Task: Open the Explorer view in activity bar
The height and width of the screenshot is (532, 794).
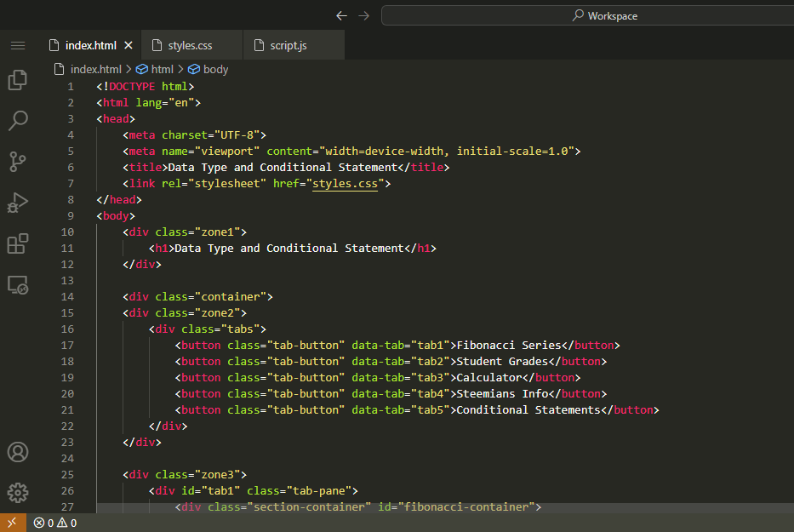Action: tap(18, 80)
